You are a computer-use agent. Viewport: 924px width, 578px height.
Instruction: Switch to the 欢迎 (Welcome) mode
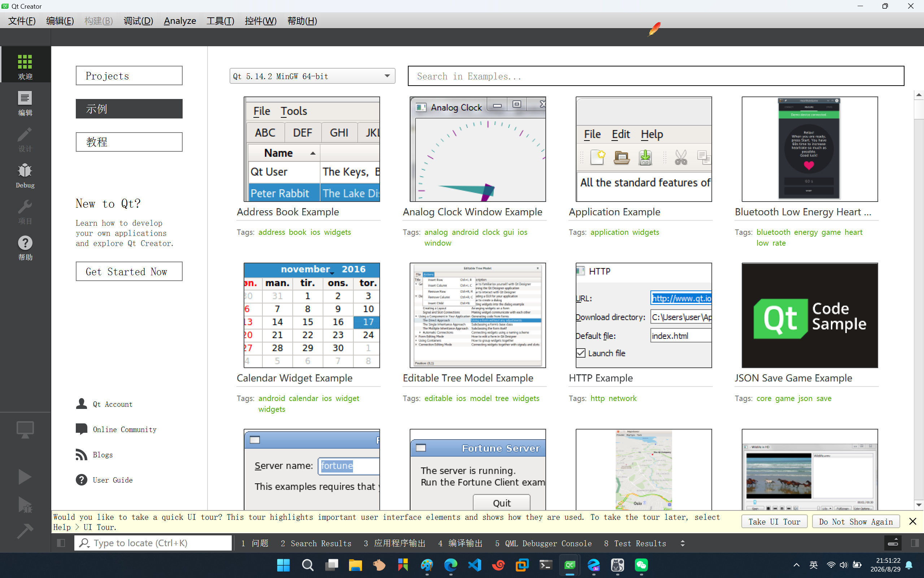point(25,64)
